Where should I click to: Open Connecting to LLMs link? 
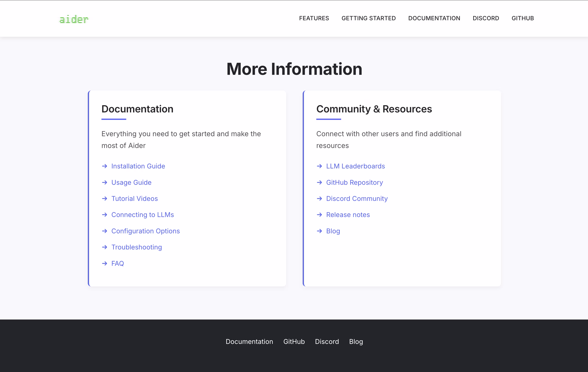[142, 215]
